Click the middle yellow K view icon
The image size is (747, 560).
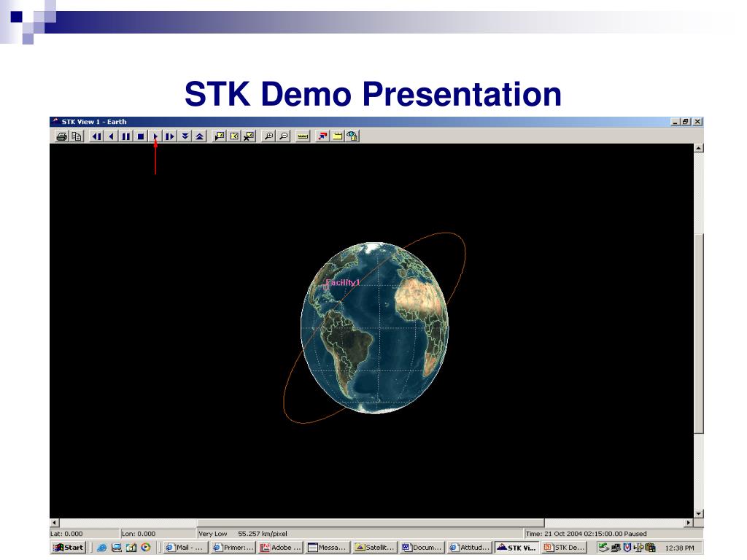pos(234,136)
